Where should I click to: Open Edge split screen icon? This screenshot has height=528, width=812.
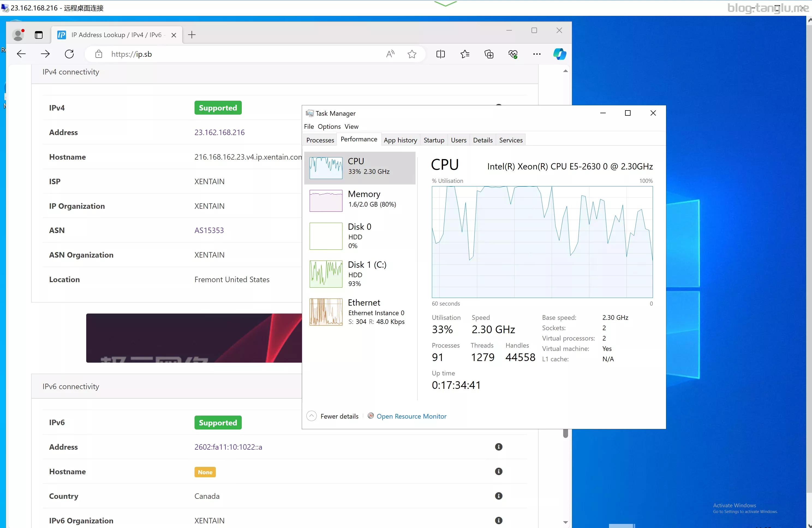tap(440, 54)
